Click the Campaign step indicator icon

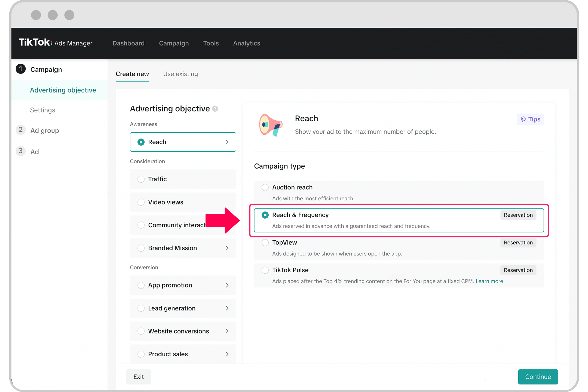[x=21, y=69]
